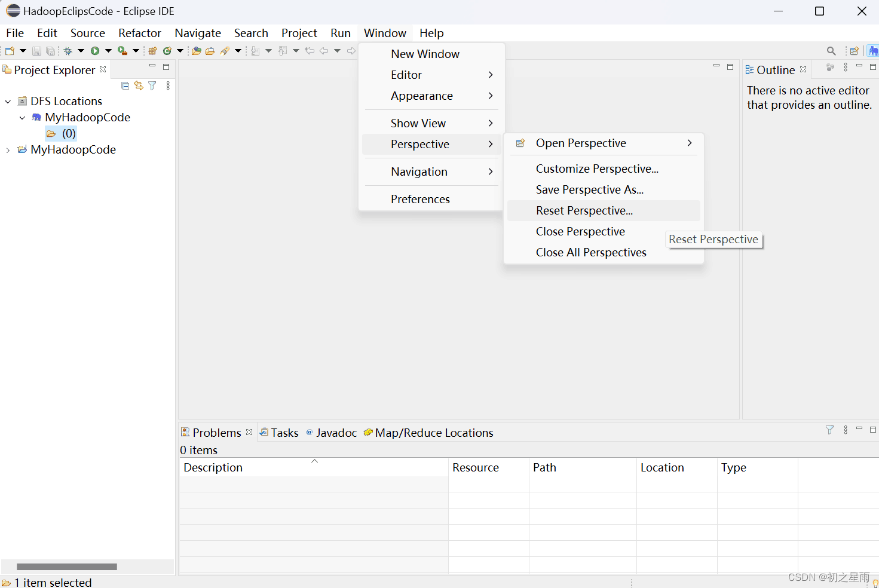
Task: Click the Problems view filter funnel icon
Action: pyautogui.click(x=829, y=430)
